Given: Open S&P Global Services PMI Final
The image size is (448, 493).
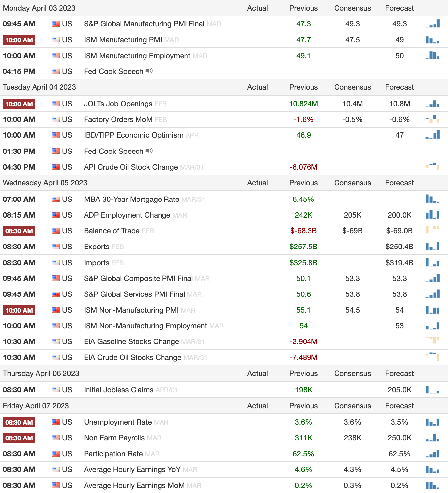Looking at the screenshot, I should 135,294.
